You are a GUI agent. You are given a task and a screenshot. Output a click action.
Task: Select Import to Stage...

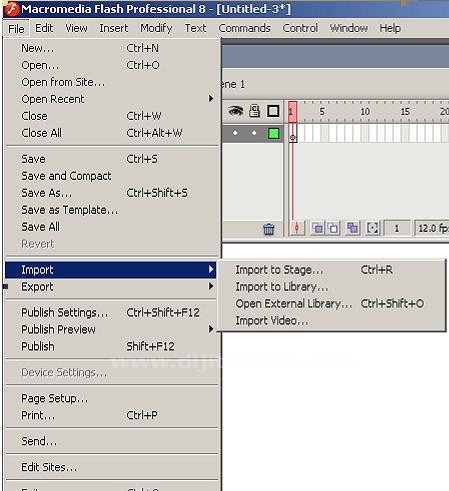(x=332, y=270)
